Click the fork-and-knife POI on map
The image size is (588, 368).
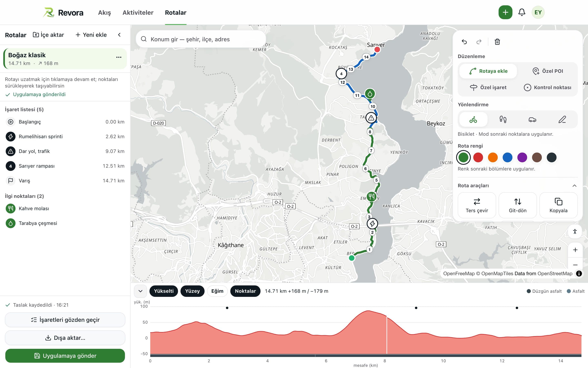(x=371, y=196)
